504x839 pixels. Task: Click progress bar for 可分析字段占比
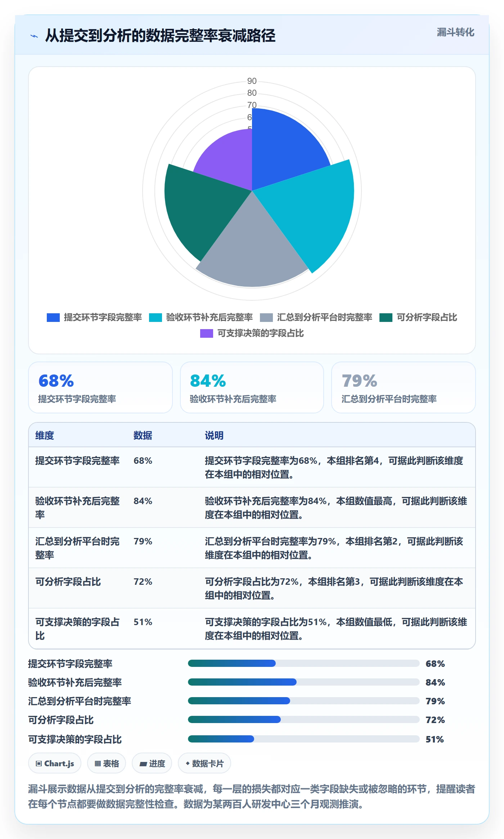click(303, 719)
